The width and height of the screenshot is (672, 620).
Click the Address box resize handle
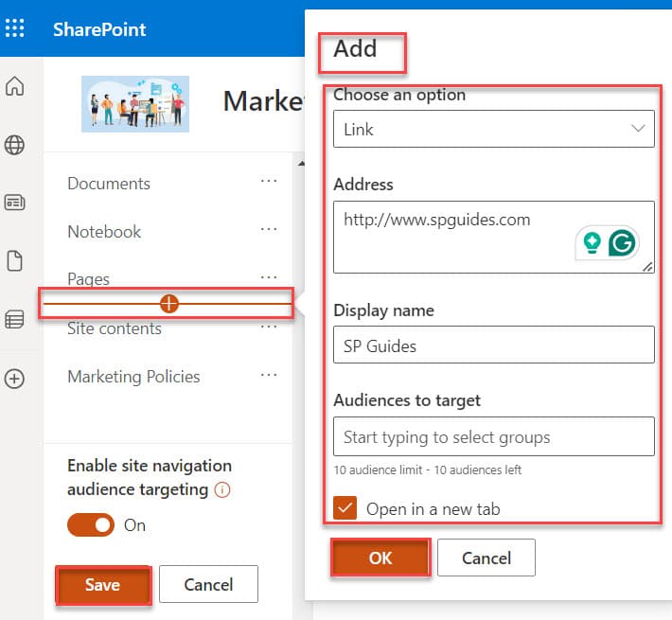(647, 267)
